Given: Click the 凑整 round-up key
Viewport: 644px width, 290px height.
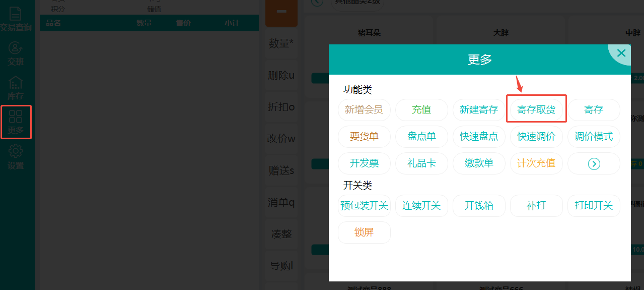Looking at the screenshot, I should (x=281, y=235).
